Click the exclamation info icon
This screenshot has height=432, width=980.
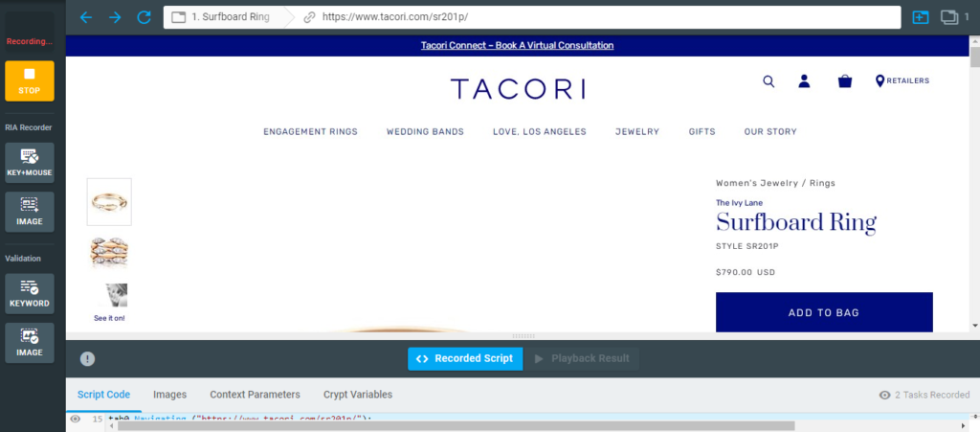pyautogui.click(x=87, y=359)
